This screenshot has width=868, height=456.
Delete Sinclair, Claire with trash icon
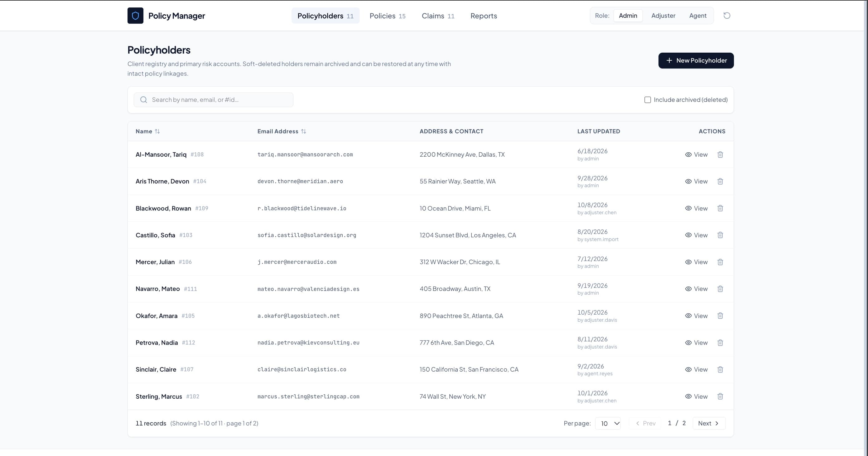(720, 369)
